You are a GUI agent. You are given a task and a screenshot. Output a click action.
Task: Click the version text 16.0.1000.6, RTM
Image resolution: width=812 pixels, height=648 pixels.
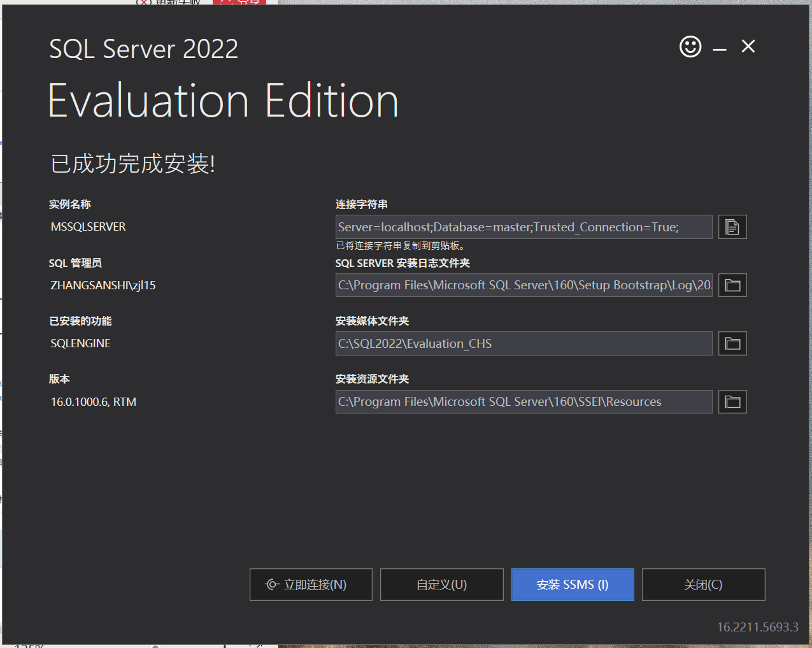pos(94,402)
